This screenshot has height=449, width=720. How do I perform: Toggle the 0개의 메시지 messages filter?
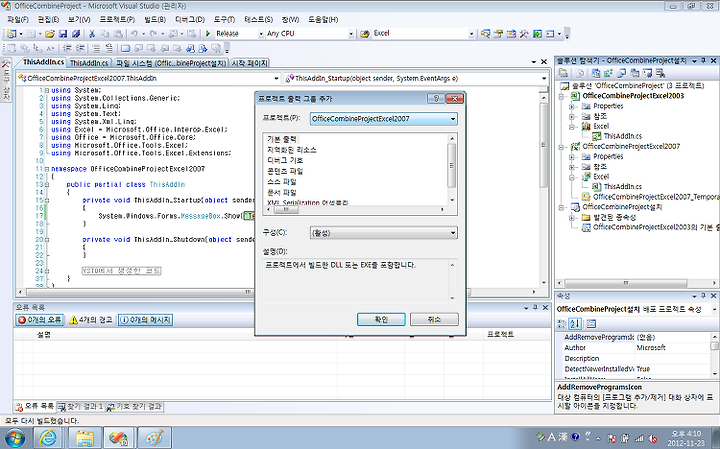146,320
